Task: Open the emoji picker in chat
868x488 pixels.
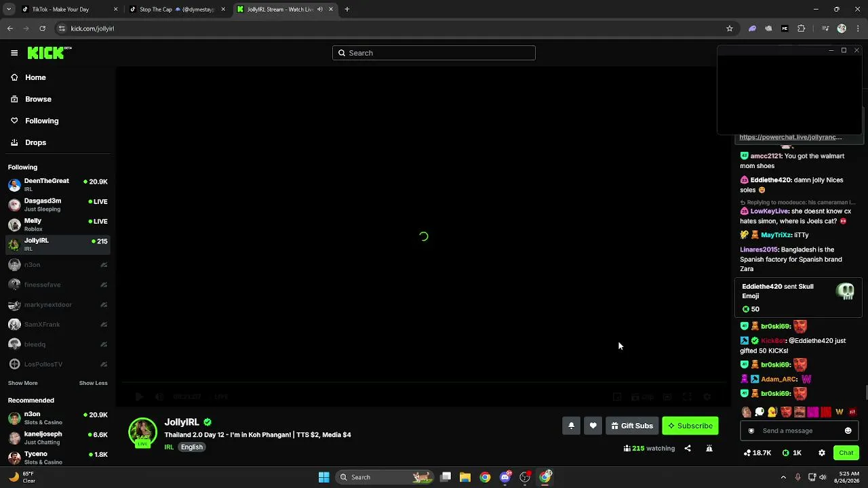Action: tap(848, 430)
